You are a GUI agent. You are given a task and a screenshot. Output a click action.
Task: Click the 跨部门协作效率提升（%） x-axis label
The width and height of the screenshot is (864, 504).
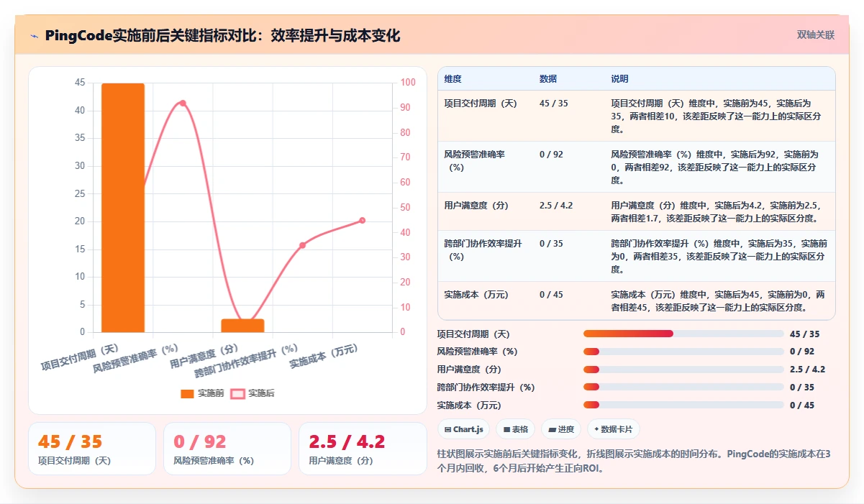coord(247,360)
